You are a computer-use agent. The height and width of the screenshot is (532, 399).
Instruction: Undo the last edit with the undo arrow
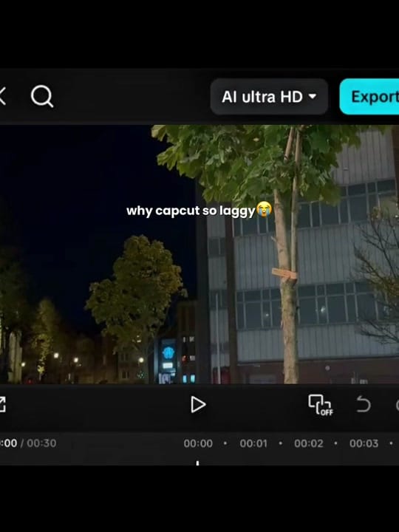[364, 404]
